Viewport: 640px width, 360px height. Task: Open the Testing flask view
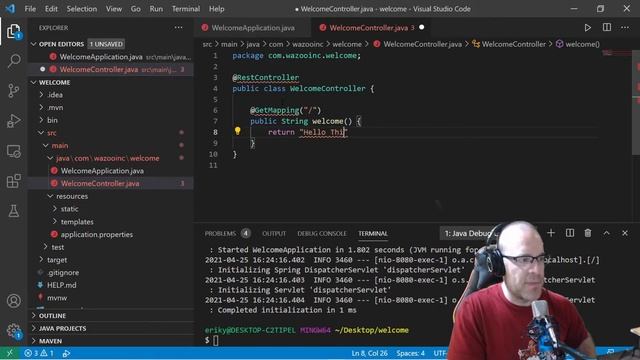tap(13, 211)
